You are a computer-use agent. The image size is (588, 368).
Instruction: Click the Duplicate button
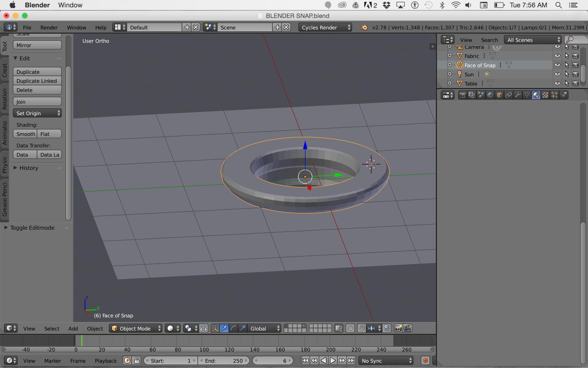point(37,72)
